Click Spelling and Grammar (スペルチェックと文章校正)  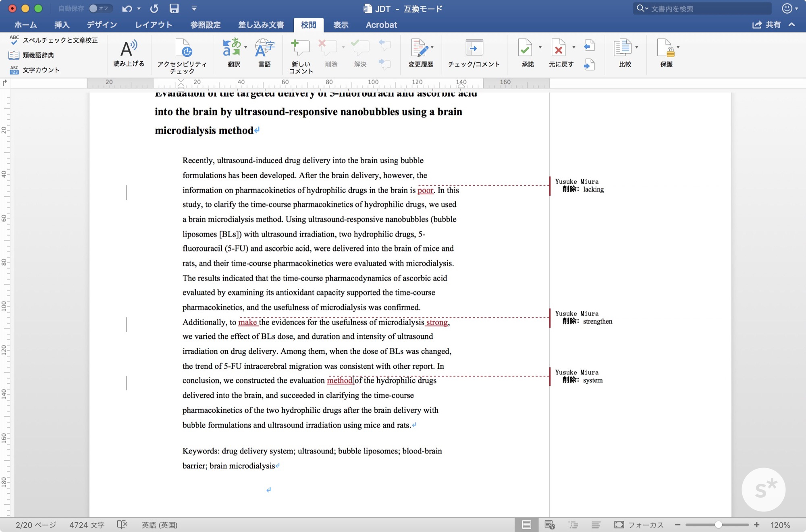click(x=60, y=40)
